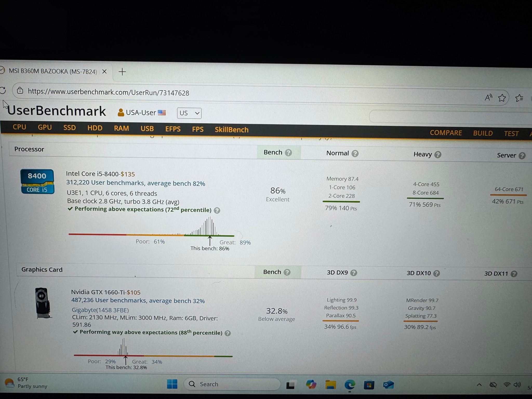Add page to favorites with star icon
The width and height of the screenshot is (532, 399).
click(502, 98)
